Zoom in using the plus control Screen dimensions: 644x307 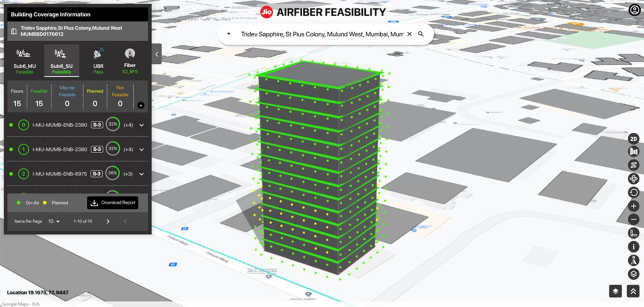point(634,206)
